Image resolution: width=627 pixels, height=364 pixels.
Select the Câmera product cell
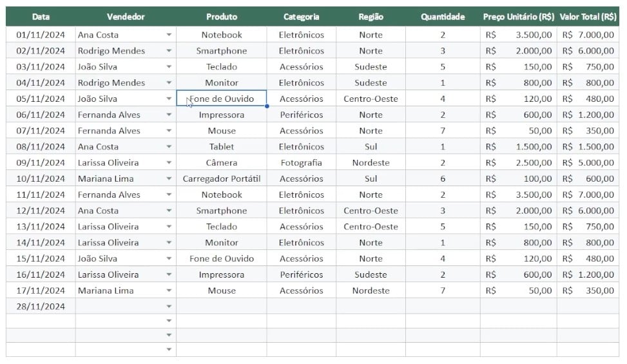[x=222, y=162]
